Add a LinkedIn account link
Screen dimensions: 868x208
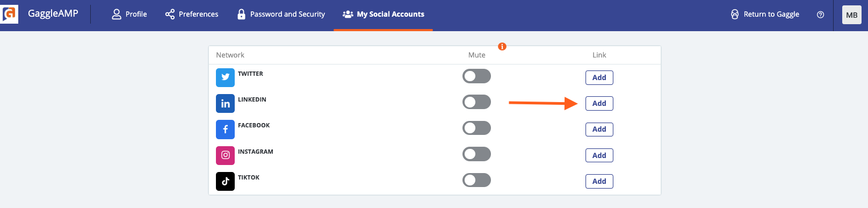click(x=599, y=103)
